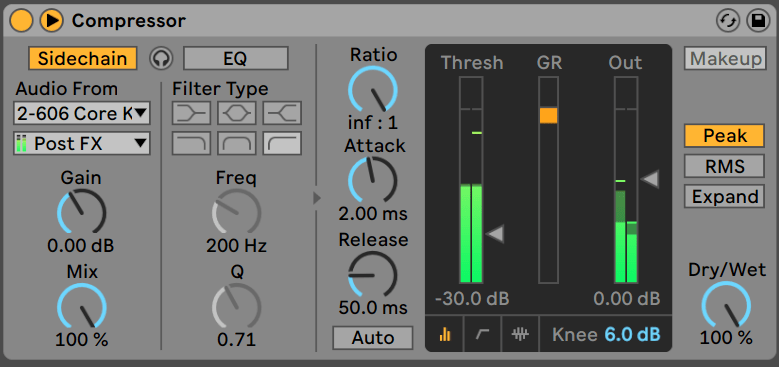Click the 0.00 dB output value

[x=626, y=298]
